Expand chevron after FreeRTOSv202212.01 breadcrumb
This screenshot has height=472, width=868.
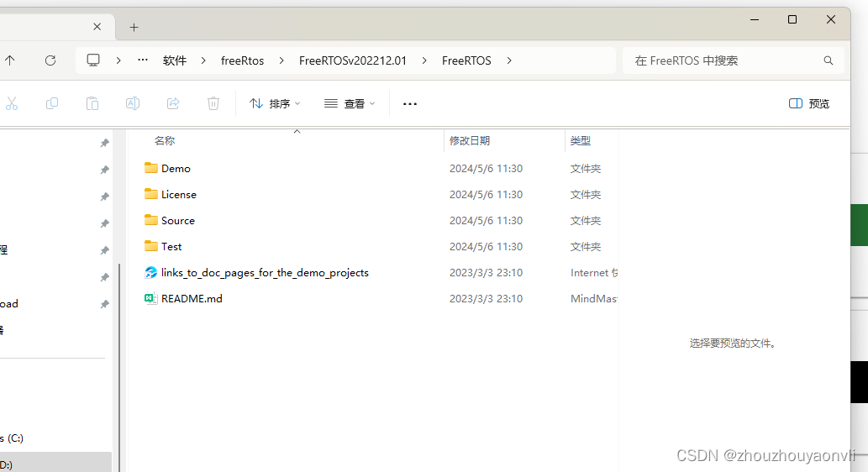424,60
